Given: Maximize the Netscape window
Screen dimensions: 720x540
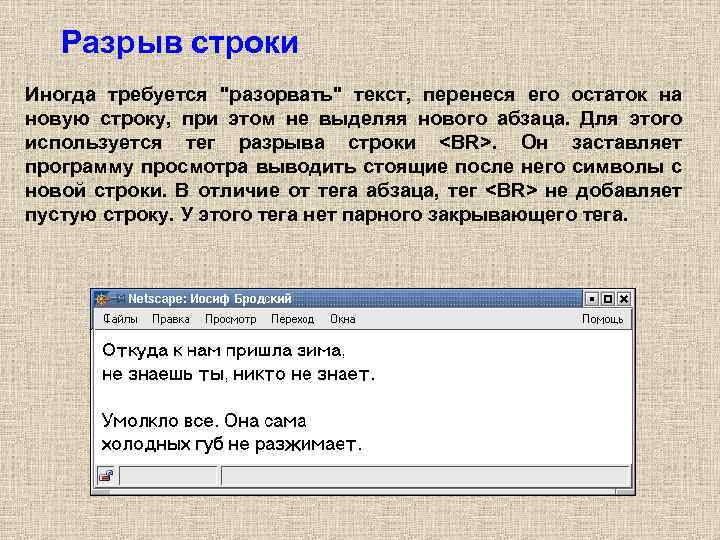Looking at the screenshot, I should pyautogui.click(x=608, y=299).
